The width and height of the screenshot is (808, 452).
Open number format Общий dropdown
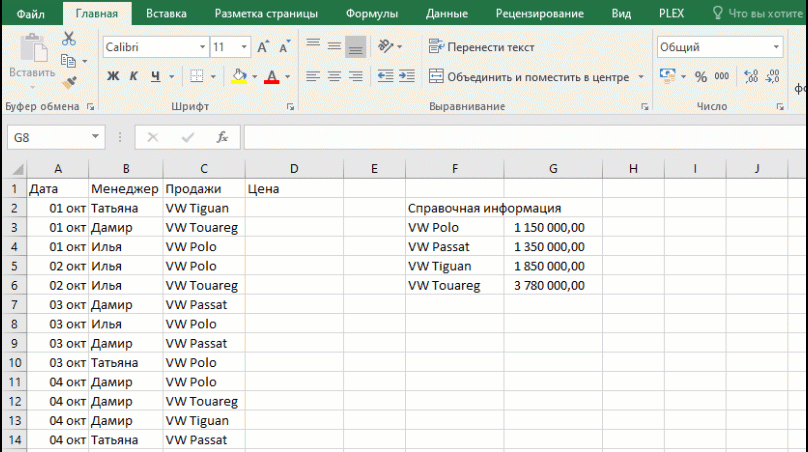[x=776, y=47]
